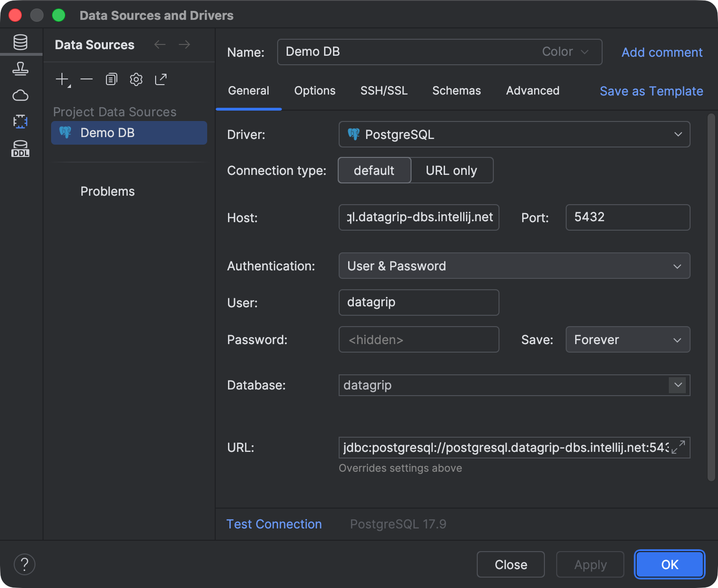Open data source settings gear icon
The height and width of the screenshot is (588, 718).
pos(136,79)
